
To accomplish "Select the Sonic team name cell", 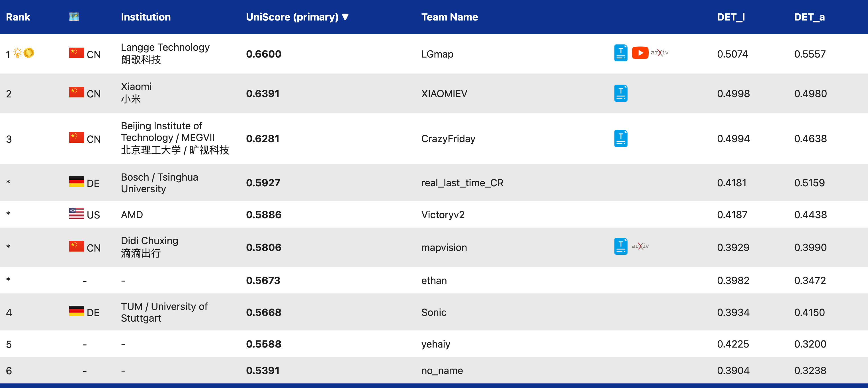I will tap(434, 313).
